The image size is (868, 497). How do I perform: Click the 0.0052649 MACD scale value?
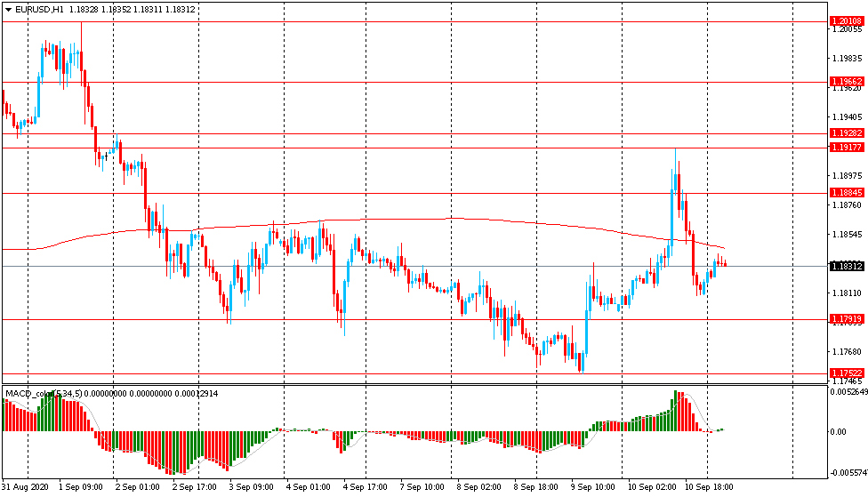tap(848, 391)
